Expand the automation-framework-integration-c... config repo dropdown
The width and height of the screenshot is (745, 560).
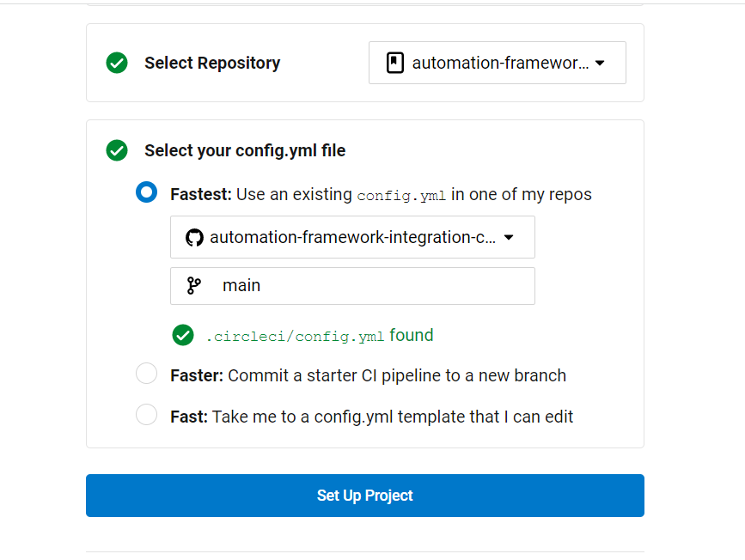352,238
